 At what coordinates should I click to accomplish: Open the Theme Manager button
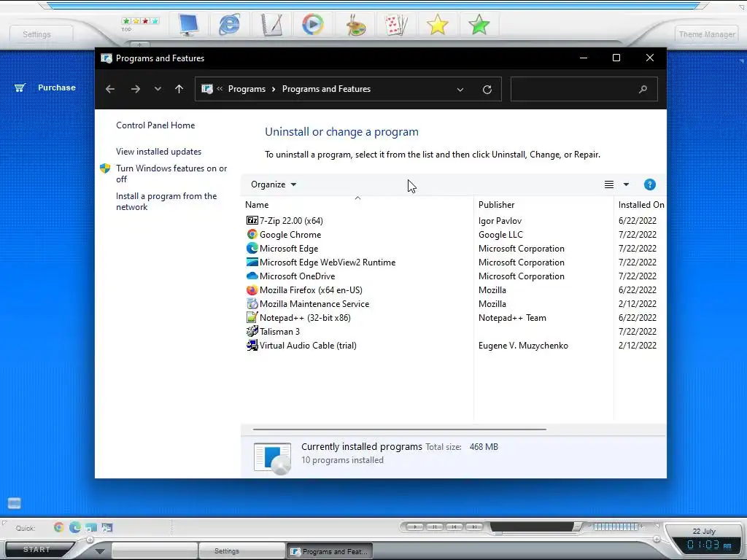pyautogui.click(x=707, y=34)
